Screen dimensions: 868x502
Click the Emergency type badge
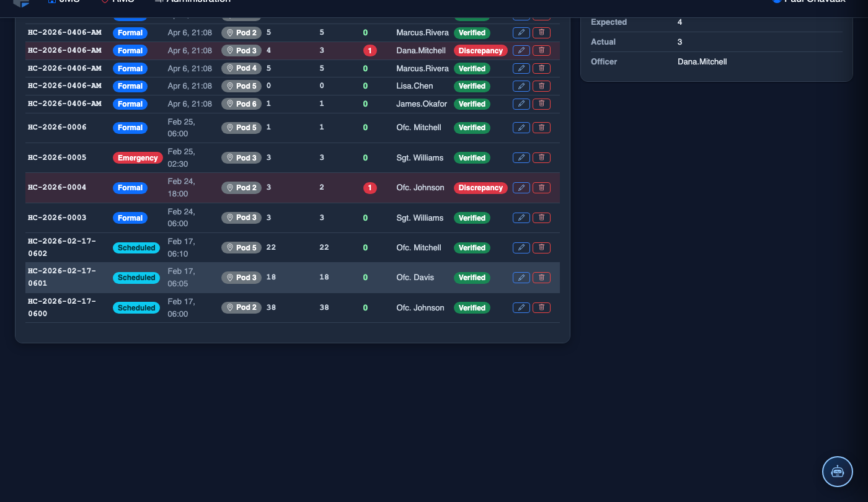[138, 158]
